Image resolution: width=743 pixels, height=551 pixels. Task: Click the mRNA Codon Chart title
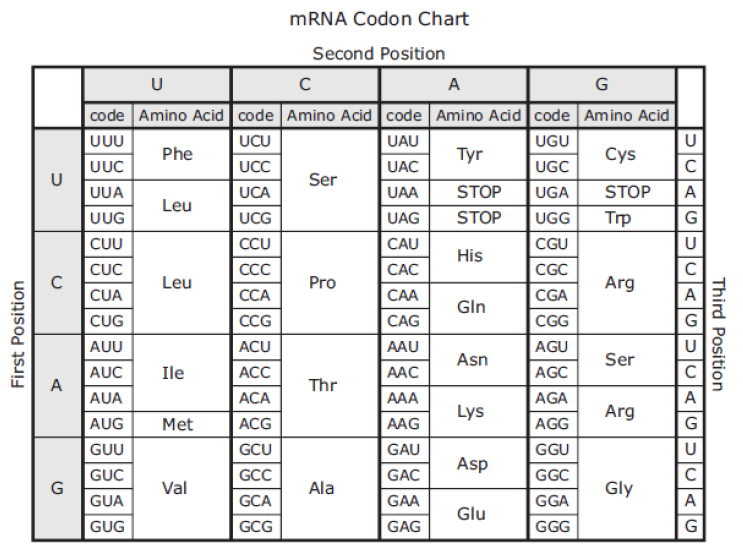coord(379,19)
